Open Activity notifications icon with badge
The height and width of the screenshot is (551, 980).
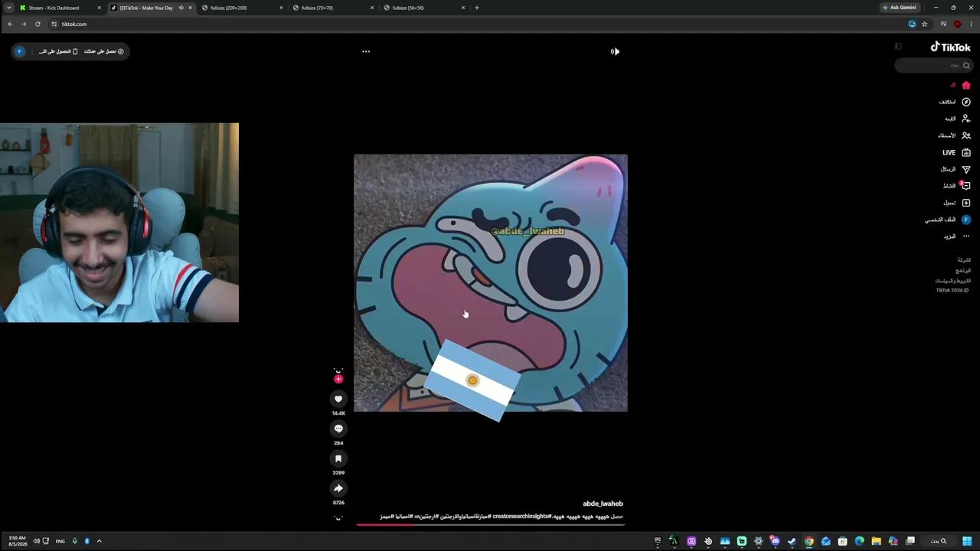(965, 186)
